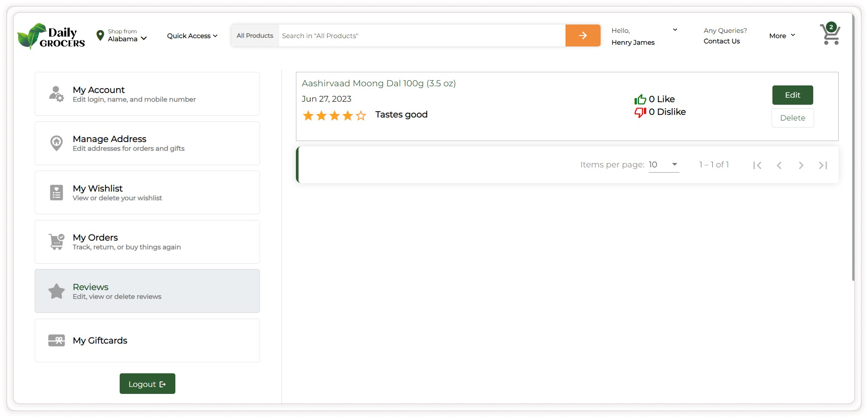The width and height of the screenshot is (868, 418).
Task: Click the orange search arrow button
Action: (583, 35)
